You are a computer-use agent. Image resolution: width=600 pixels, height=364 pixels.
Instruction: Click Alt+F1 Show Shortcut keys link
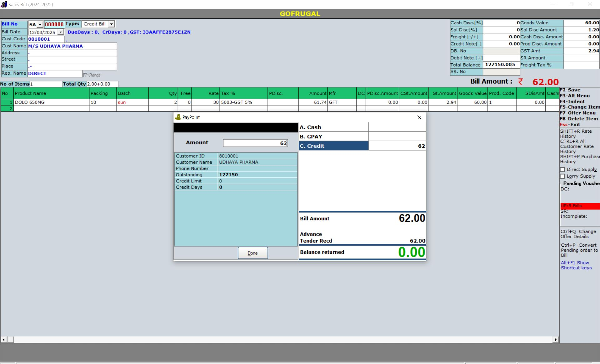(x=576, y=265)
